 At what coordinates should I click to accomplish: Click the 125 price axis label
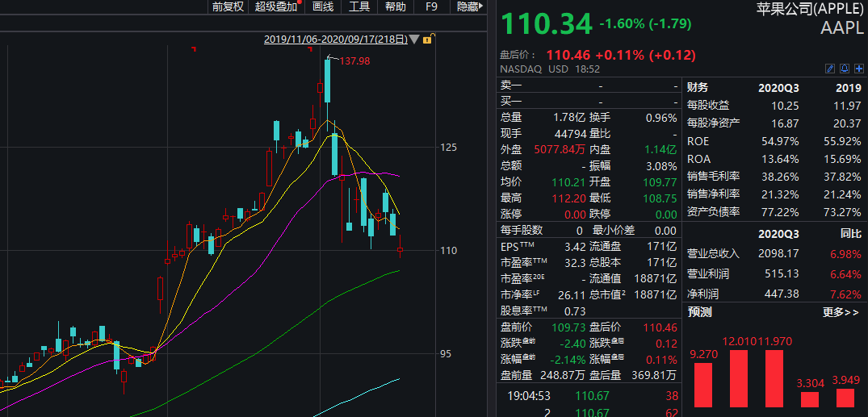pyautogui.click(x=449, y=147)
